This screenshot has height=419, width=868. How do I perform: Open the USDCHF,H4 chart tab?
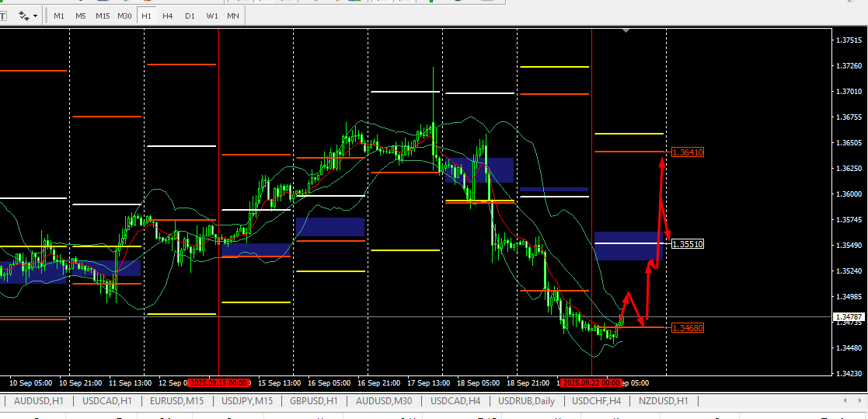(x=596, y=401)
